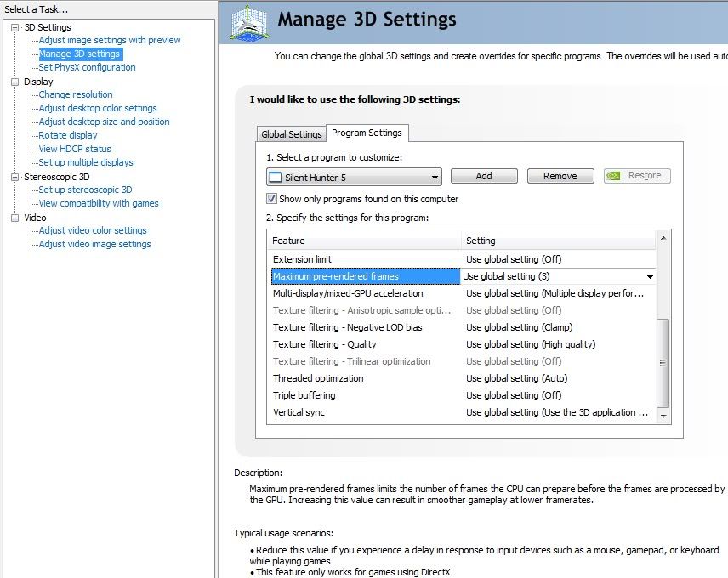Viewport: 728px width, 578px height.
Task: Click the settings list scroll up arrow
Action: [663, 238]
